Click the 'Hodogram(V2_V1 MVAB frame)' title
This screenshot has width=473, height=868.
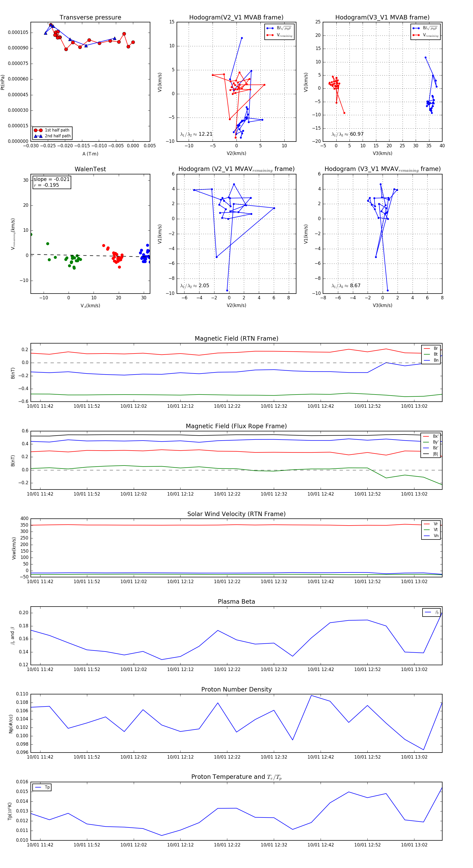click(236, 18)
